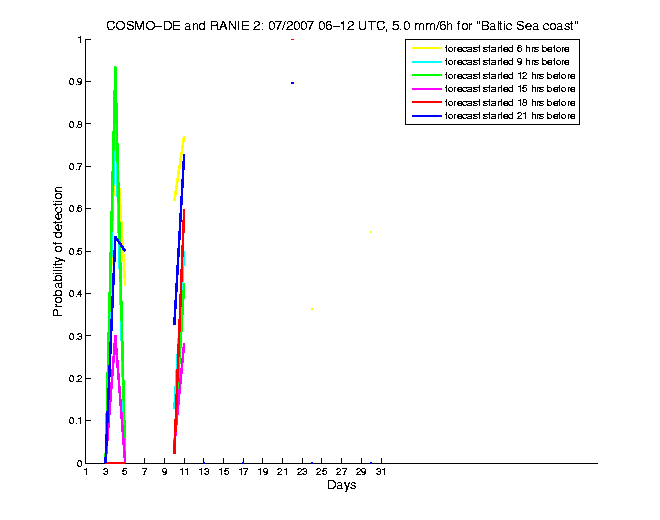Click the yellow line sample in the legend
Screen dimensions: 660x520
(x=426, y=48)
